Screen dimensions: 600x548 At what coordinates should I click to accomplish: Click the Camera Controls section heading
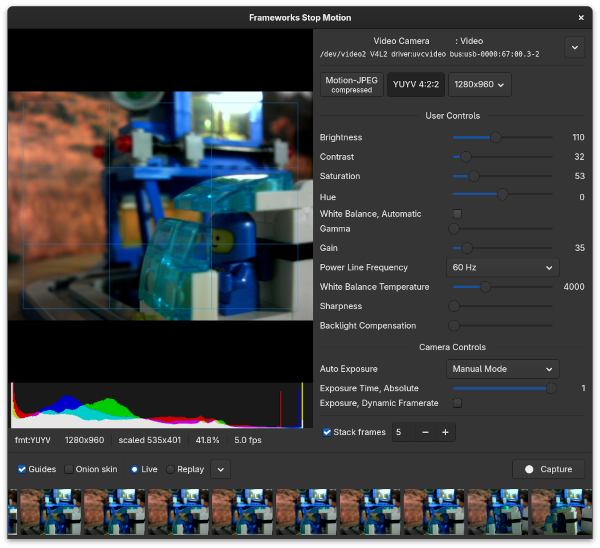pos(452,347)
